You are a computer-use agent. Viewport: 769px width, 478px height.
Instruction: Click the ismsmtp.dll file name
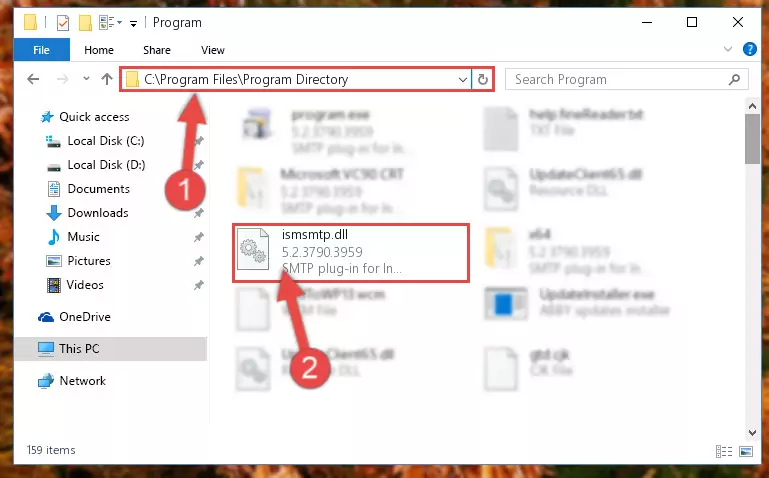point(315,235)
